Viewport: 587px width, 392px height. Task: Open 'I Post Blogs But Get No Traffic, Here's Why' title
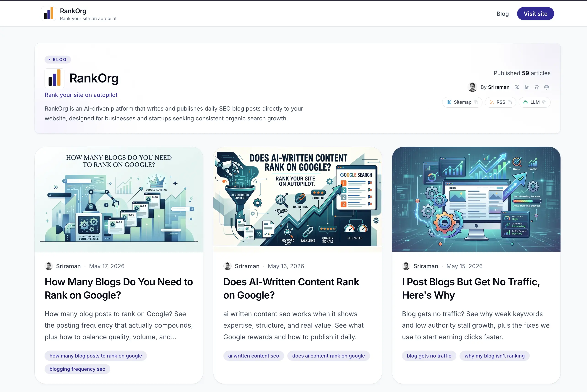[x=471, y=289]
